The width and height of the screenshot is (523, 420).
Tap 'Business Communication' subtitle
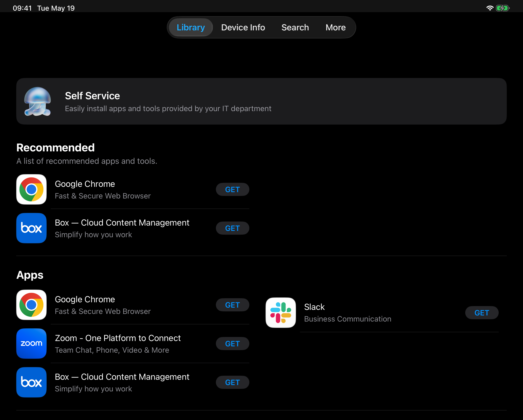(348, 319)
